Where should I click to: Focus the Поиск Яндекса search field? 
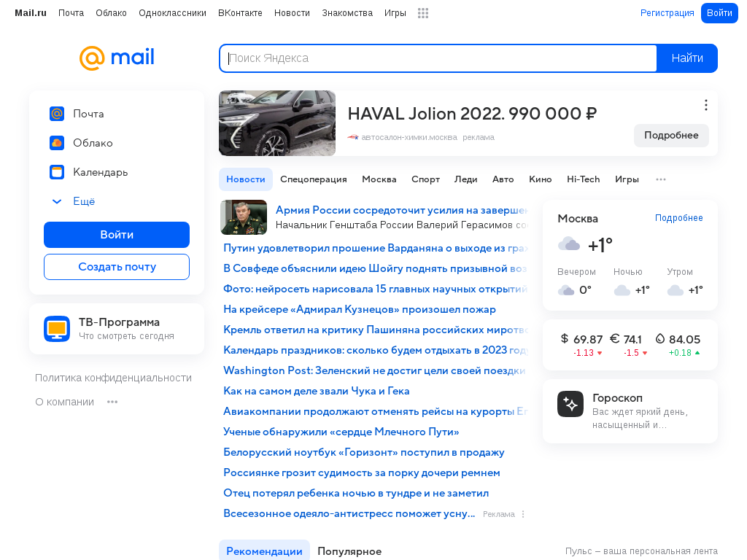pyautogui.click(x=438, y=58)
